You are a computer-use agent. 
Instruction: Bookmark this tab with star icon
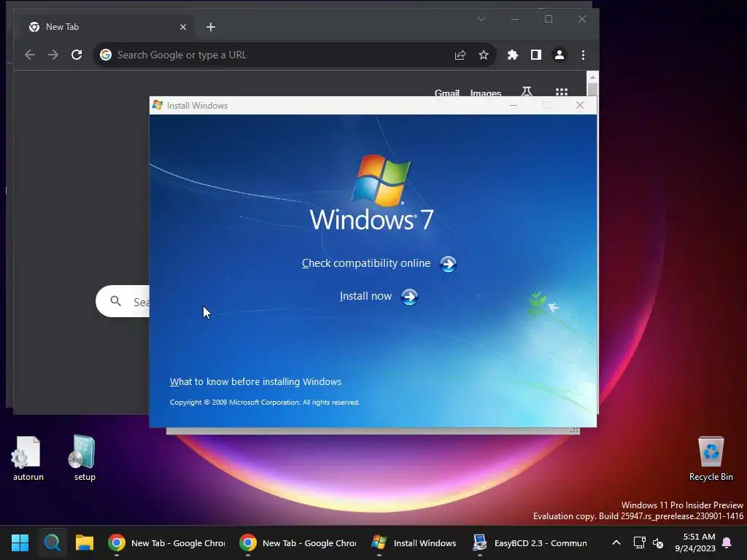484,55
